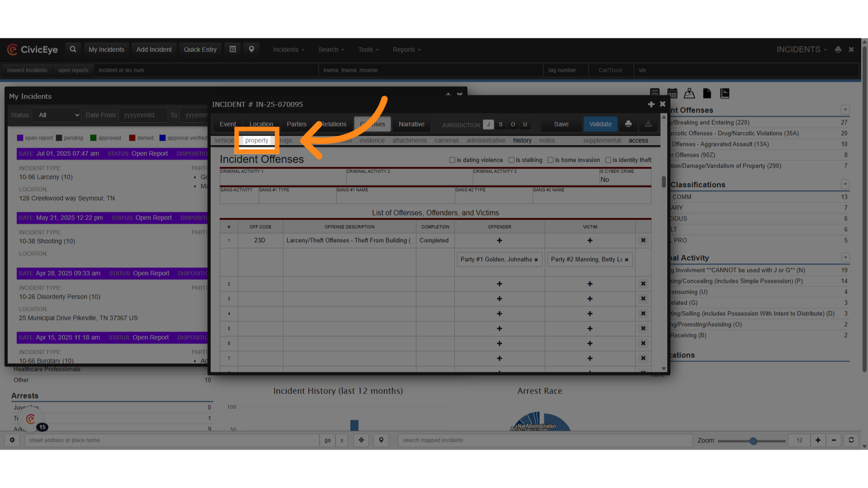Click My Incidents button
Screen dimensions: 868x488
click(x=106, y=50)
